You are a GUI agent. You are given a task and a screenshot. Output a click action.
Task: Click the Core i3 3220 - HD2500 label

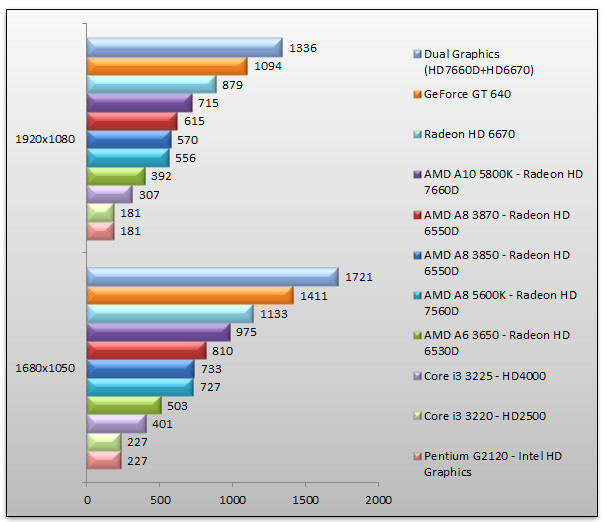click(x=485, y=416)
